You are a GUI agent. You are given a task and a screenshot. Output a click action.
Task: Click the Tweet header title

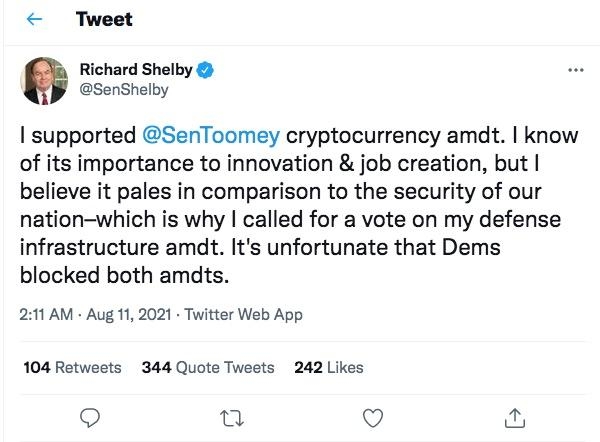(x=104, y=20)
